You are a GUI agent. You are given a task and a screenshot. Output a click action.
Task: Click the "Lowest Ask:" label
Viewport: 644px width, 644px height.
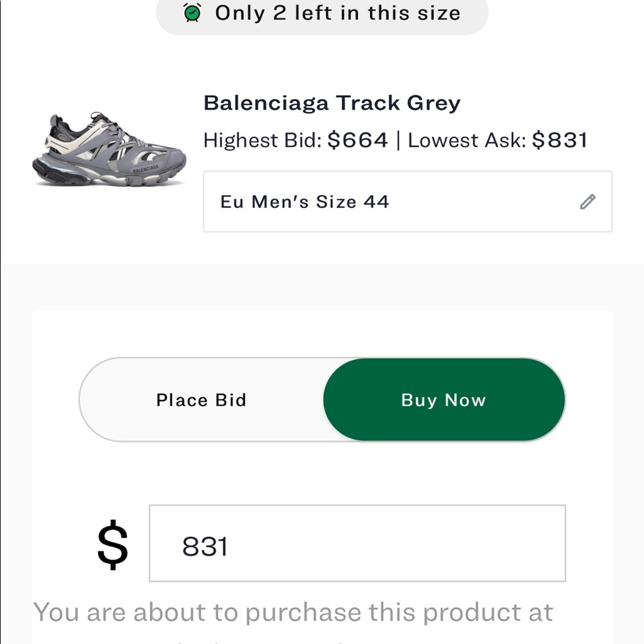pyautogui.click(x=467, y=140)
